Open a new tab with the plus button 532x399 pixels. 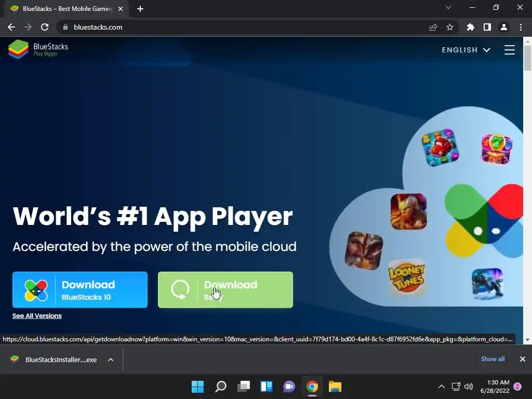[140, 9]
